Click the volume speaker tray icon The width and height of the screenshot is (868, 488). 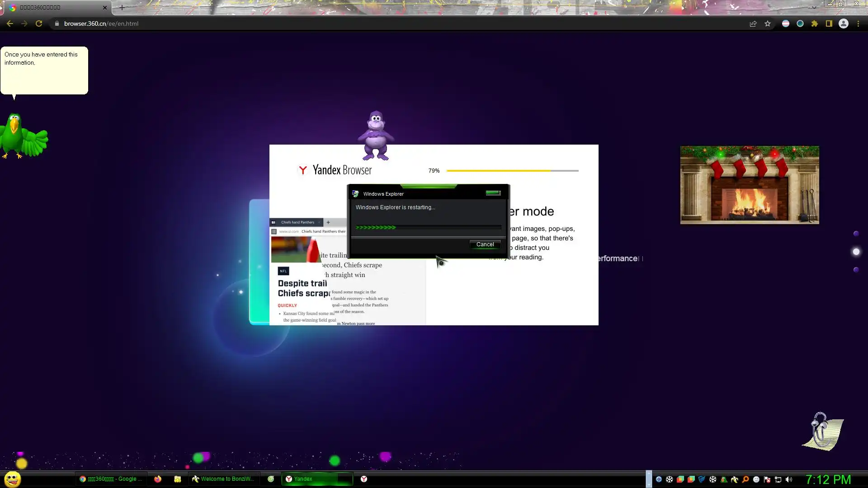coord(789,479)
